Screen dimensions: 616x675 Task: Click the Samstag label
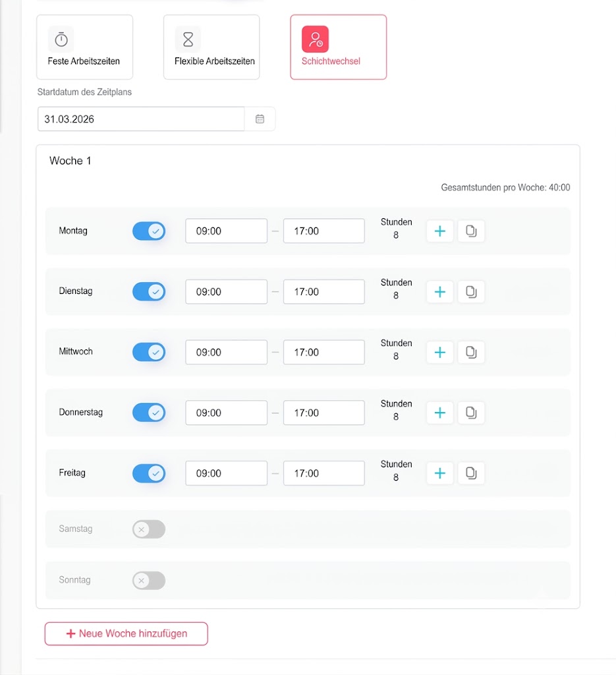pyautogui.click(x=75, y=529)
